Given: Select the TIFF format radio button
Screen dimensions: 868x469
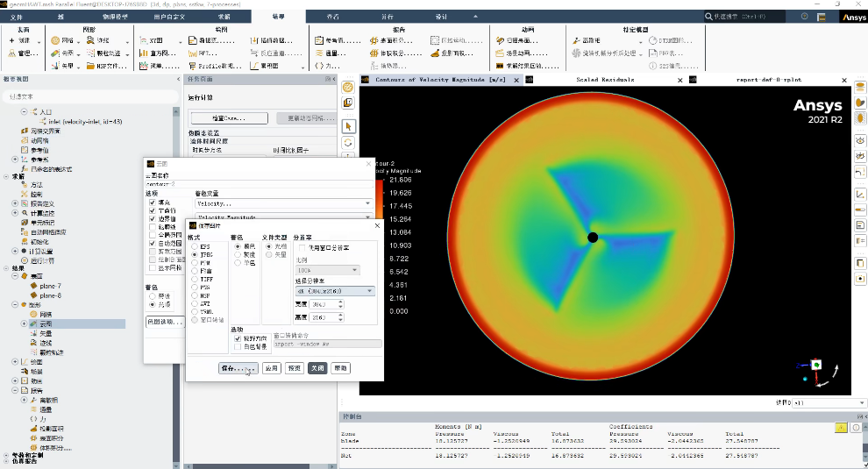Looking at the screenshot, I should click(x=195, y=279).
